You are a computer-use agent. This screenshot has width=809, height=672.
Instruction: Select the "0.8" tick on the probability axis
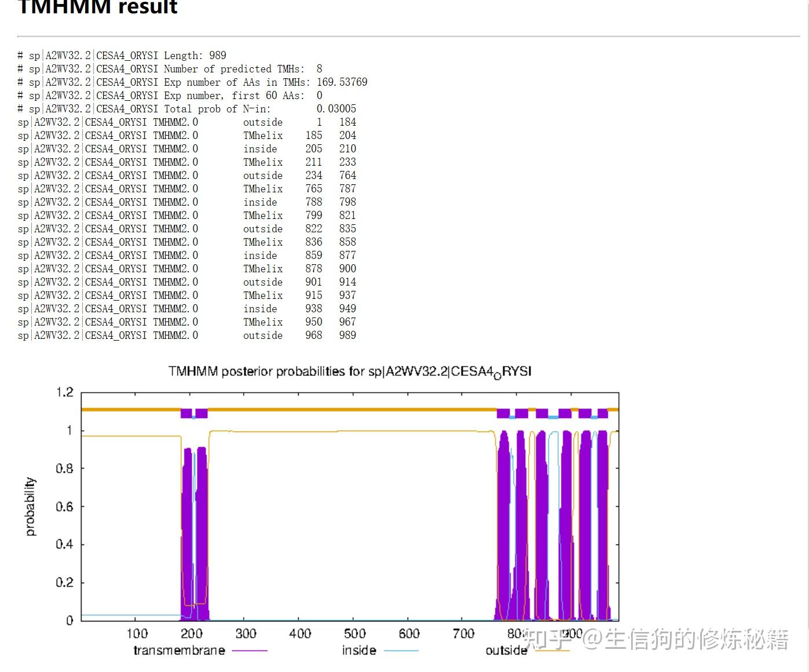coord(65,468)
